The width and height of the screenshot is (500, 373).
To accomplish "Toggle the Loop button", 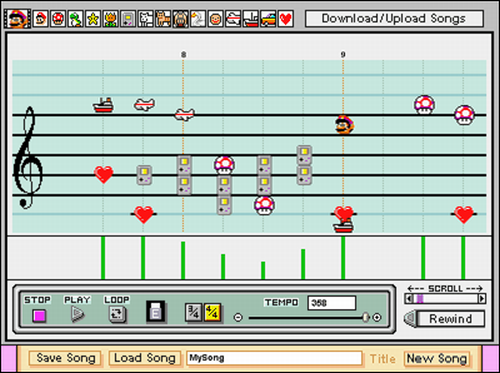I will coord(117,314).
